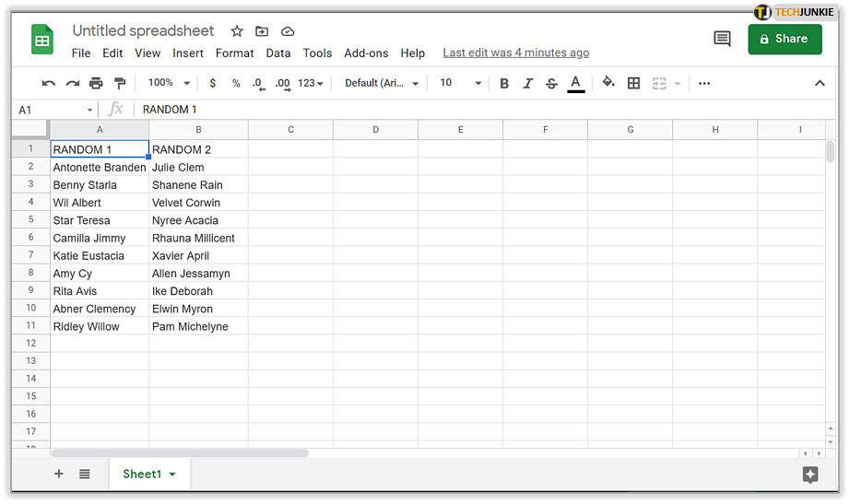The height and width of the screenshot is (504, 850).
Task: Open the Fill color paint bucket
Action: click(x=608, y=83)
